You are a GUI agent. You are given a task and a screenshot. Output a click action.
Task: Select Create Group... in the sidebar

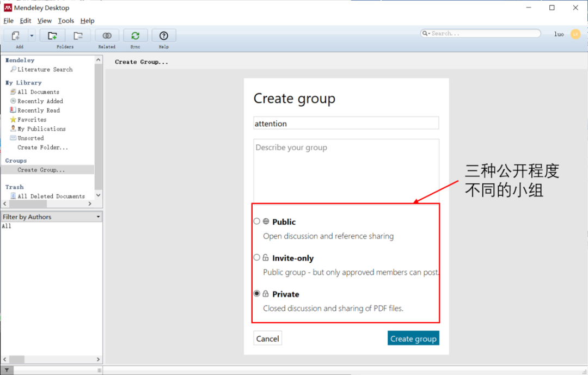[41, 170]
